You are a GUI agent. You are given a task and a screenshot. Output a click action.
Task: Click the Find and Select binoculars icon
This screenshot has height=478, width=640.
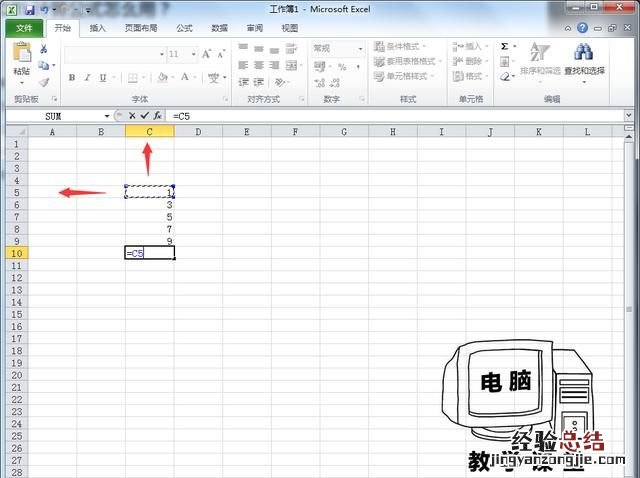coord(583,53)
